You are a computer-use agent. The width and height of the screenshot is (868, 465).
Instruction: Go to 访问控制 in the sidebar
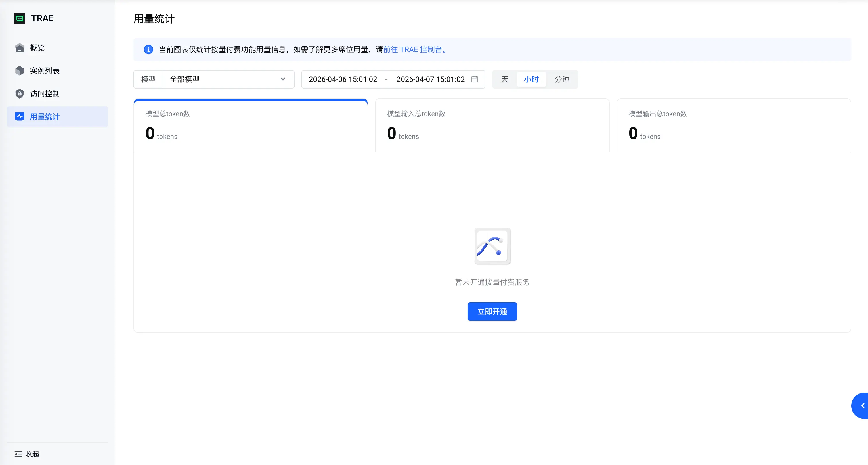tap(57, 94)
